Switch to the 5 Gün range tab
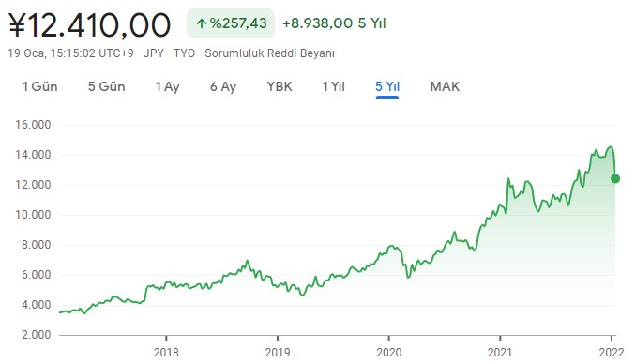This screenshot has height=364, width=635. click(x=107, y=86)
